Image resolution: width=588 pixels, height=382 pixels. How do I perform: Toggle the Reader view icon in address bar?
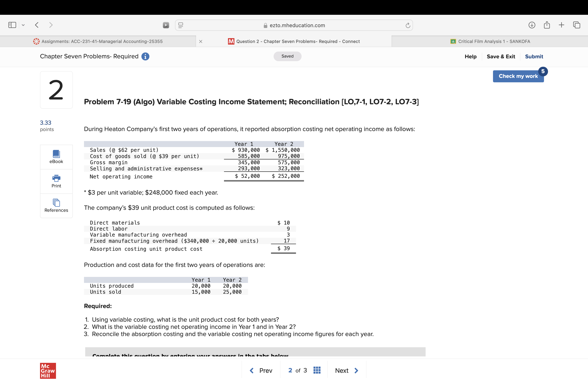181,25
